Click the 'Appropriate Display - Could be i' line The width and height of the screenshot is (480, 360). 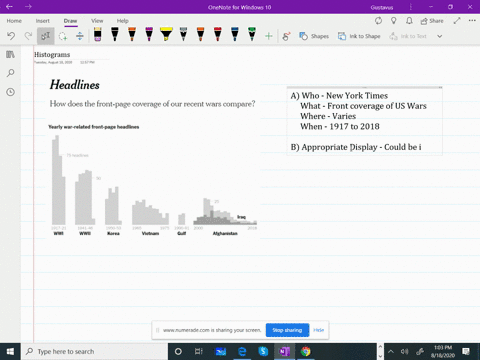(x=356, y=147)
